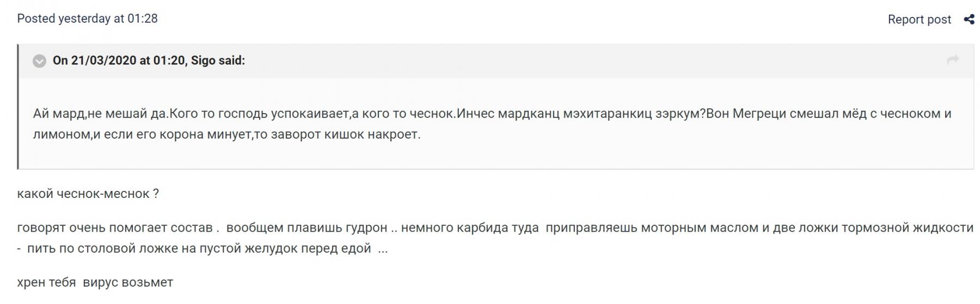Collapse the quoted Sigo message

click(x=39, y=61)
